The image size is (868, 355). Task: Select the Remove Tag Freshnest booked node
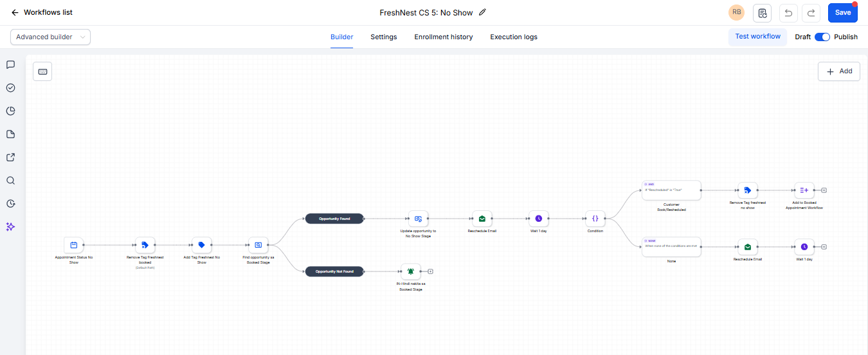coord(145,245)
